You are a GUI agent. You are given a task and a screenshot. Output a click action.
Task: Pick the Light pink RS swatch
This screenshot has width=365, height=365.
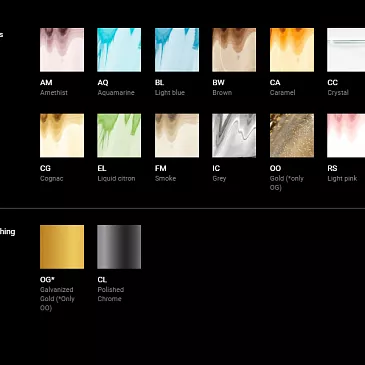click(346, 135)
